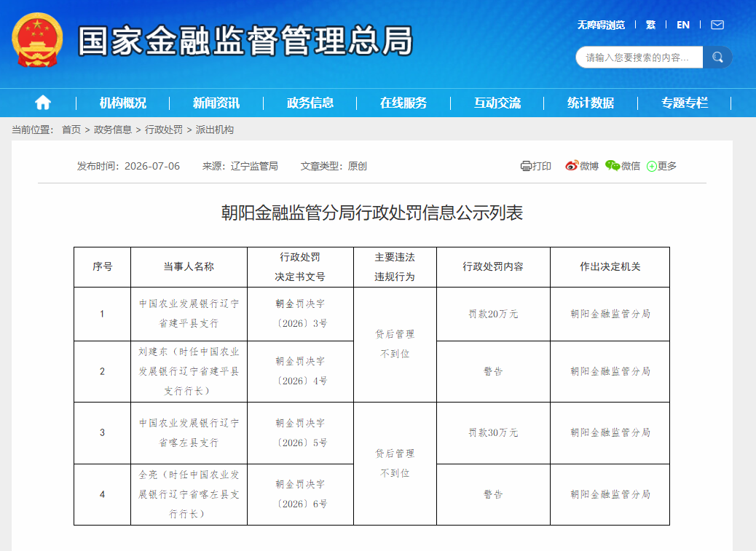
Task: Click cell 朝金罚决字〔2026〕5号
Action: (x=300, y=432)
